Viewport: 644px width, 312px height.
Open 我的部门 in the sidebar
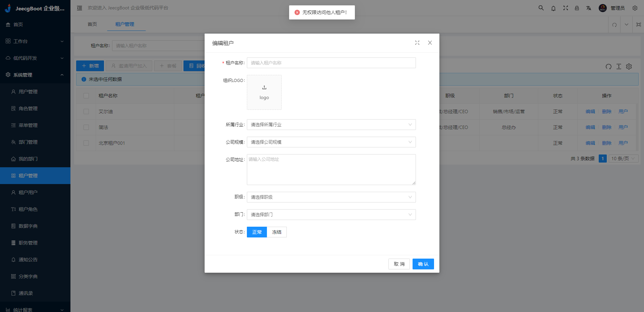(35, 159)
